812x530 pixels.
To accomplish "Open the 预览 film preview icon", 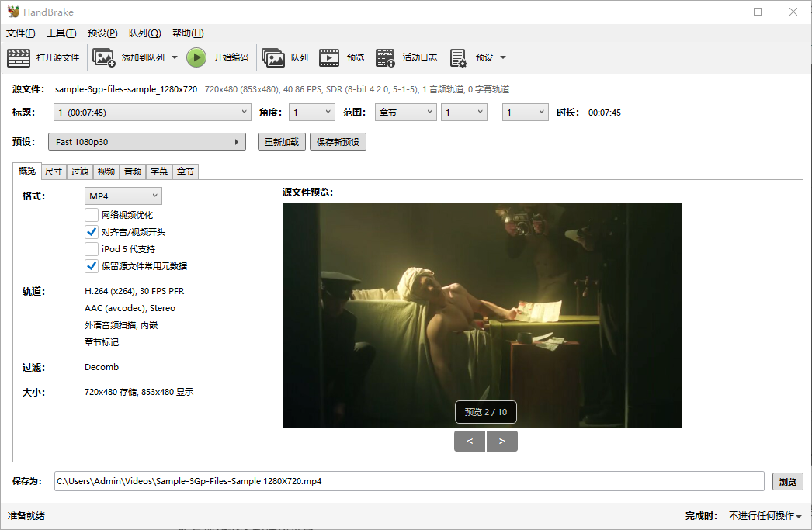I will (x=329, y=57).
